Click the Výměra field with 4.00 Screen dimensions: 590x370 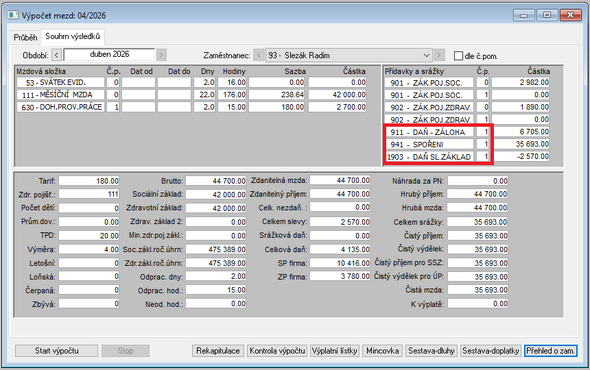pyautogui.click(x=89, y=249)
